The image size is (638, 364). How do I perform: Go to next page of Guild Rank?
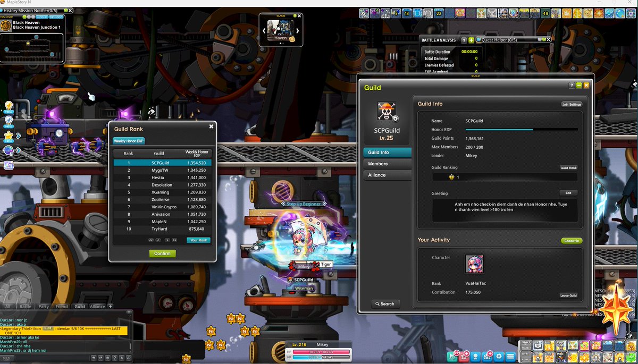tap(167, 240)
